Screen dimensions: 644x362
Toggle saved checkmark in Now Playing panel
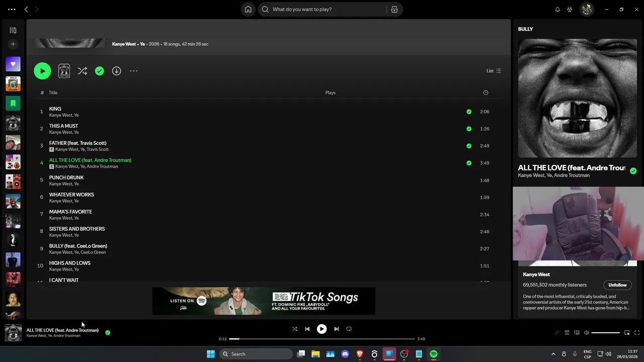[x=633, y=171]
